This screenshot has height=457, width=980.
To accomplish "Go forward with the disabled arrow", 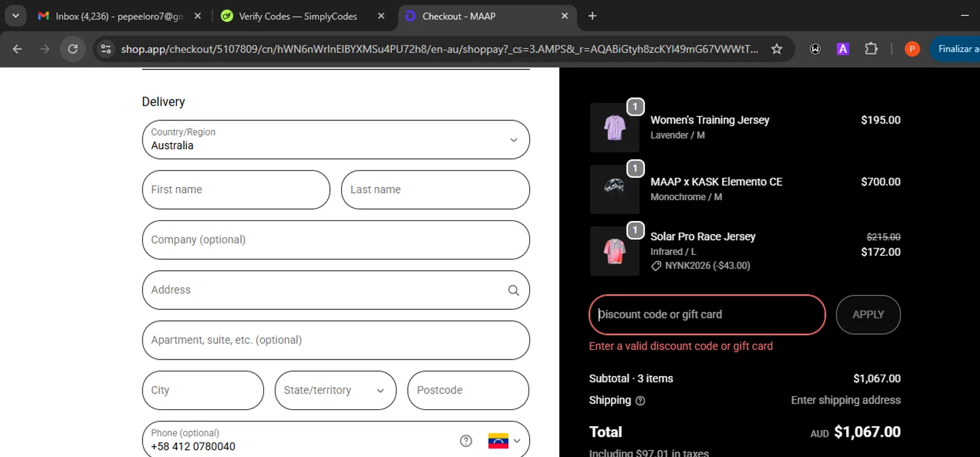I will click(x=44, y=49).
